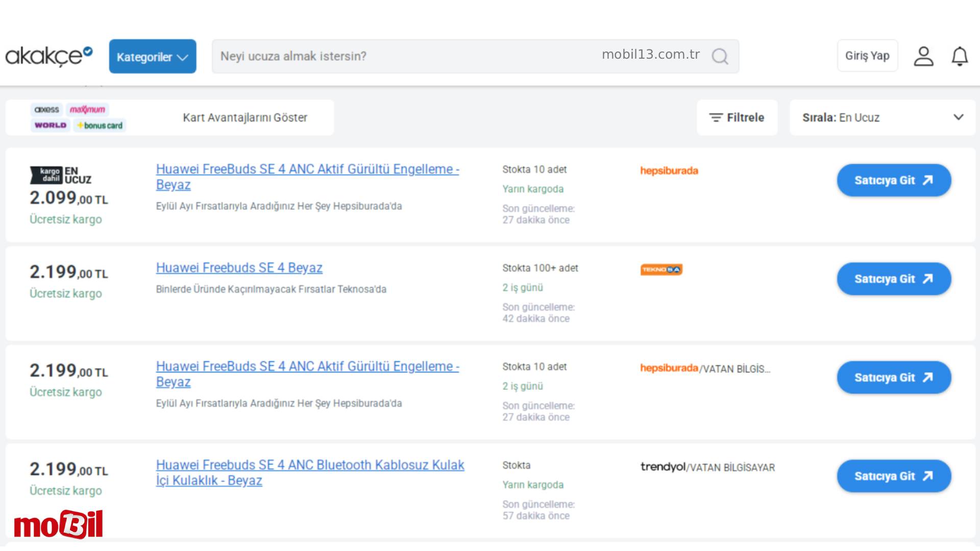Click the maximum card logo

pyautogui.click(x=87, y=110)
